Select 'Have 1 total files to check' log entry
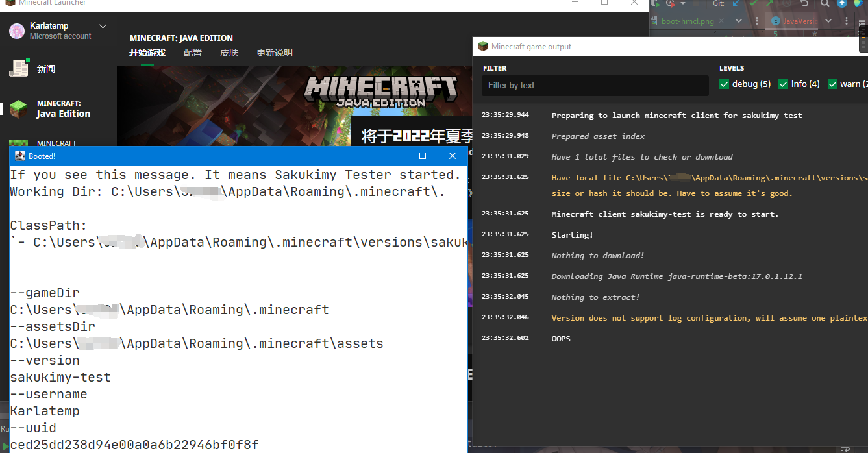The width and height of the screenshot is (868, 453). pos(642,157)
